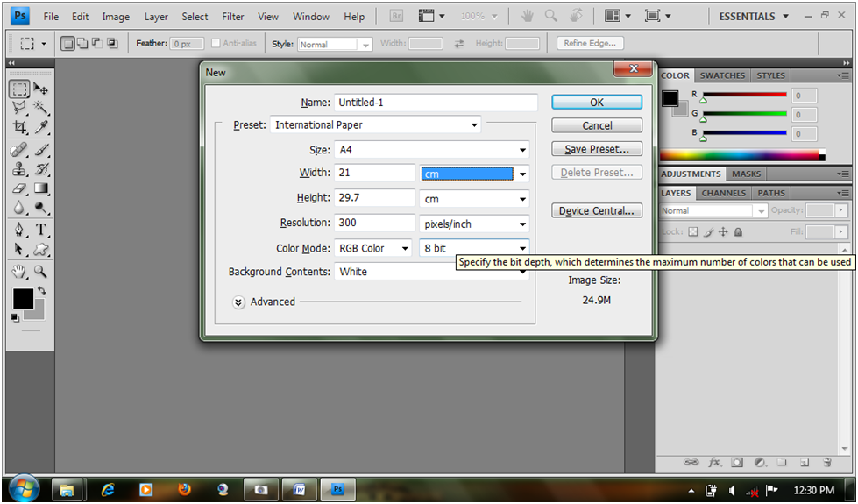This screenshot has width=858, height=504.
Task: Select the Crop tool
Action: [19, 127]
